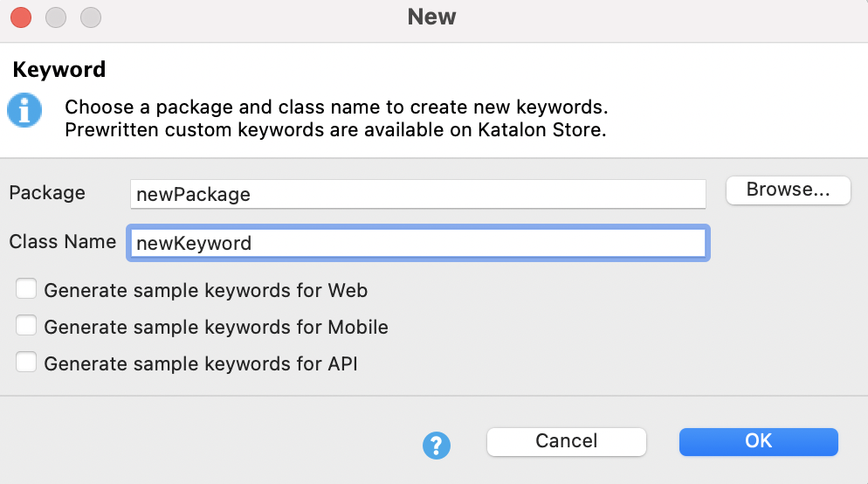Click the Class Name label

tap(62, 242)
